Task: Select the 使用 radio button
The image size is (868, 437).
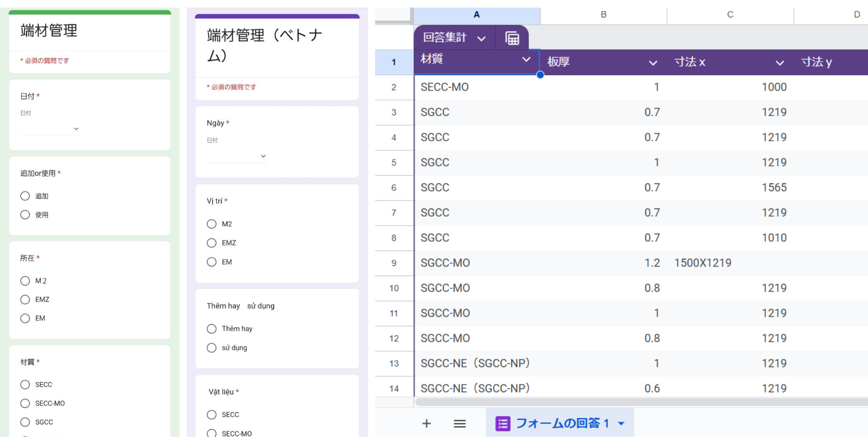Action: (x=25, y=214)
